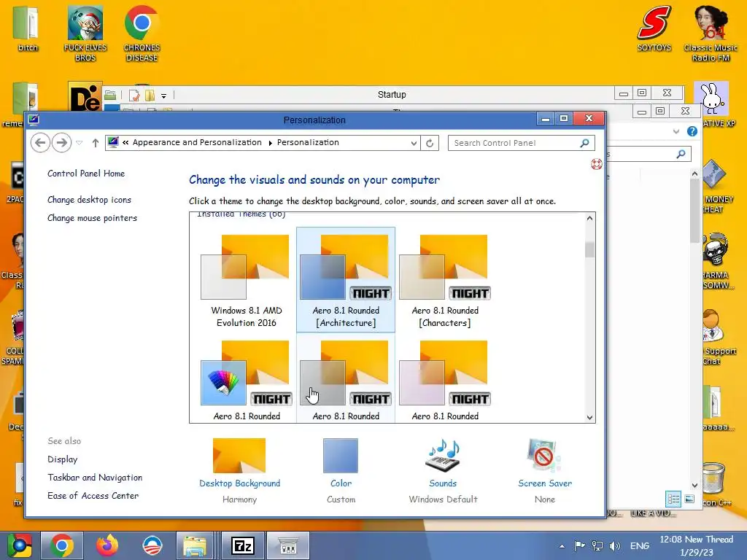Switch Startup window to large icons view

pyautogui.click(x=689, y=499)
